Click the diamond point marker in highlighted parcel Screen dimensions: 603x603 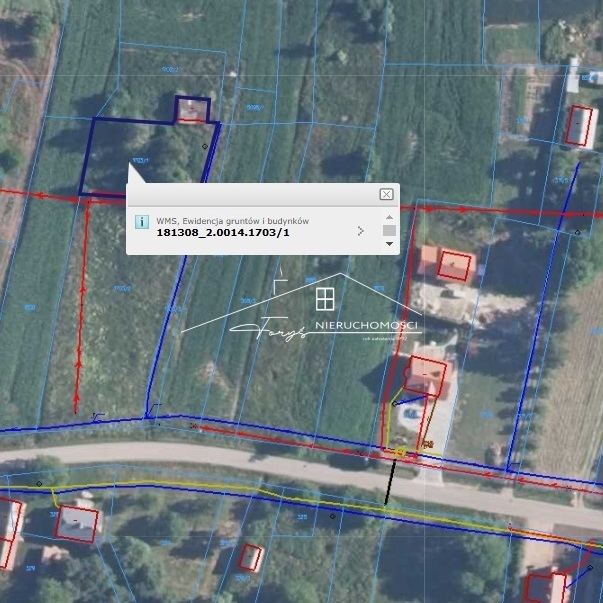pyautogui.click(x=205, y=147)
